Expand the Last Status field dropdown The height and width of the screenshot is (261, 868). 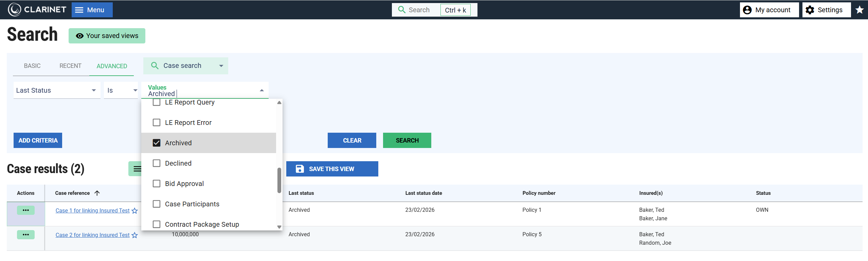pyautogui.click(x=93, y=90)
